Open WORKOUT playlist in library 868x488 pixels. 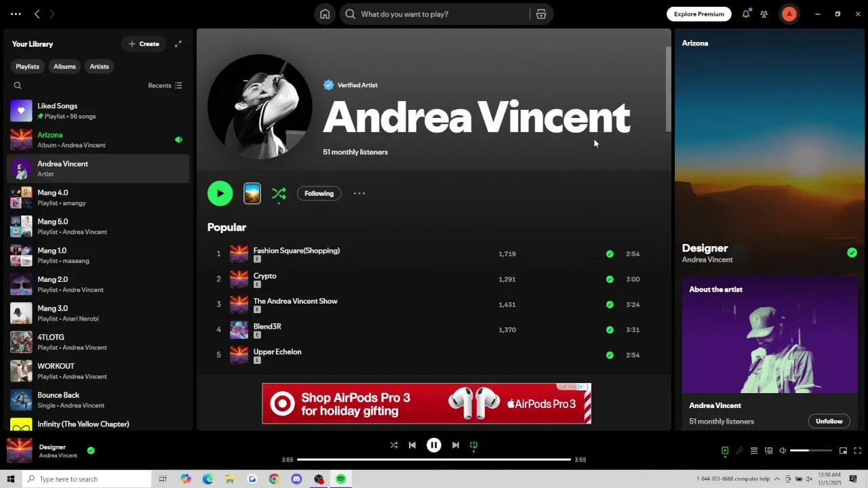(98, 371)
